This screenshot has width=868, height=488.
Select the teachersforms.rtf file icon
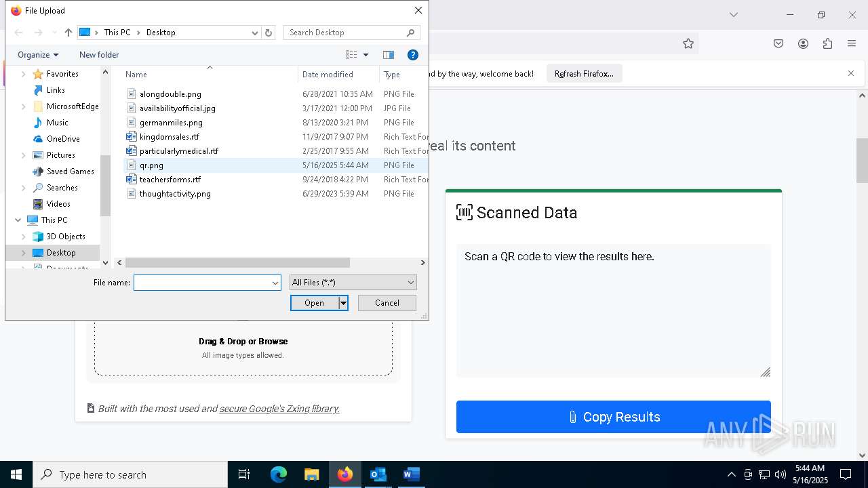pyautogui.click(x=132, y=180)
